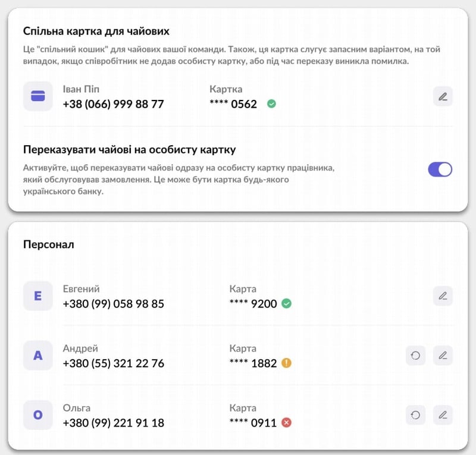
Task: Click Андрей's phone number +380 (55) 321 22 76
Action: click(x=113, y=363)
